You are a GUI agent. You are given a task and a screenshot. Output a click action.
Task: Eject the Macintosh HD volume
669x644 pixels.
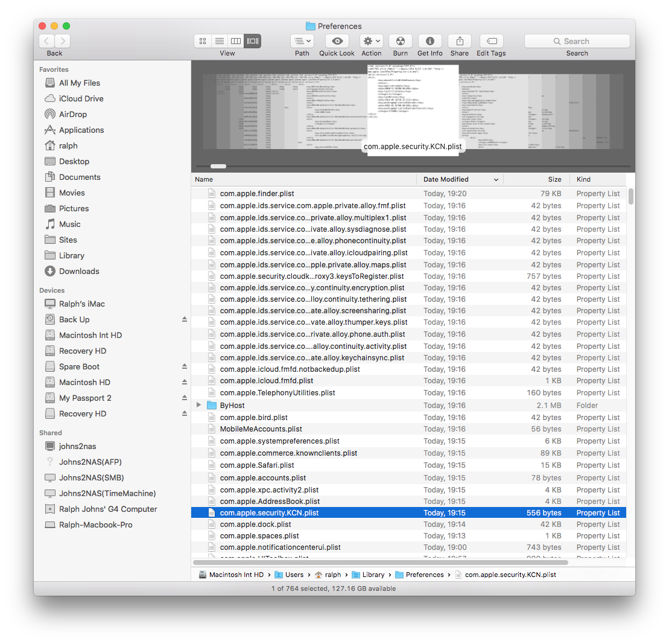coord(185,382)
